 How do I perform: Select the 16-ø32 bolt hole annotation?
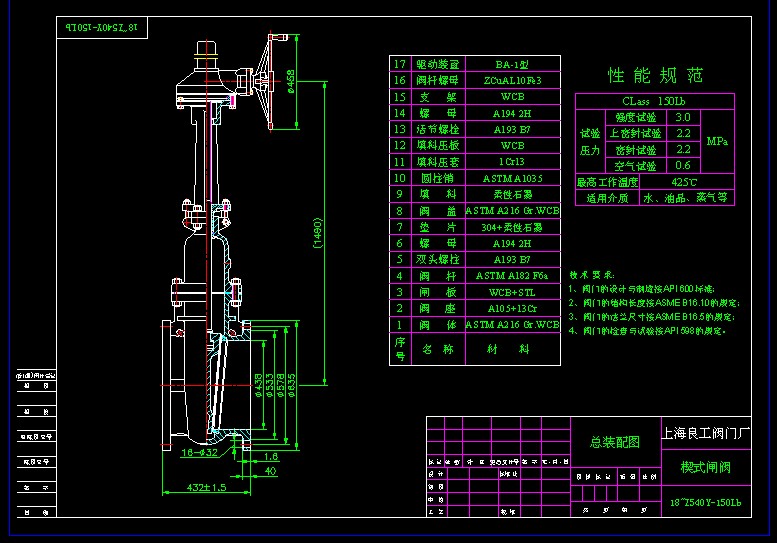coord(200,453)
